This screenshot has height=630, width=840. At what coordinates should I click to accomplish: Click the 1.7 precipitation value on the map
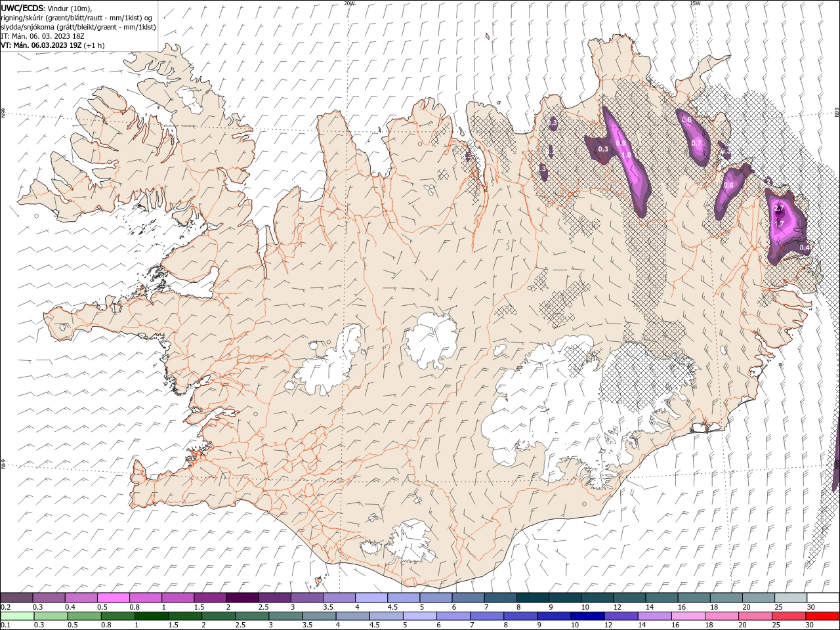point(779,224)
